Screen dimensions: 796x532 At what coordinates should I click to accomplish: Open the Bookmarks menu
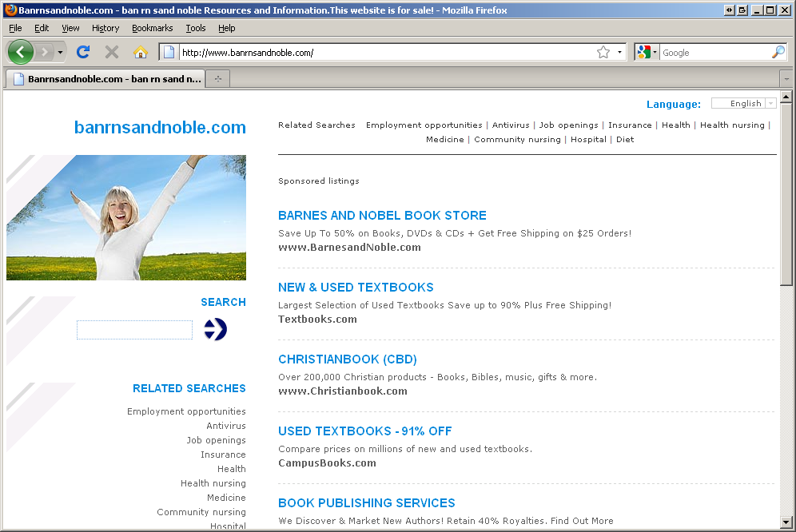point(153,28)
